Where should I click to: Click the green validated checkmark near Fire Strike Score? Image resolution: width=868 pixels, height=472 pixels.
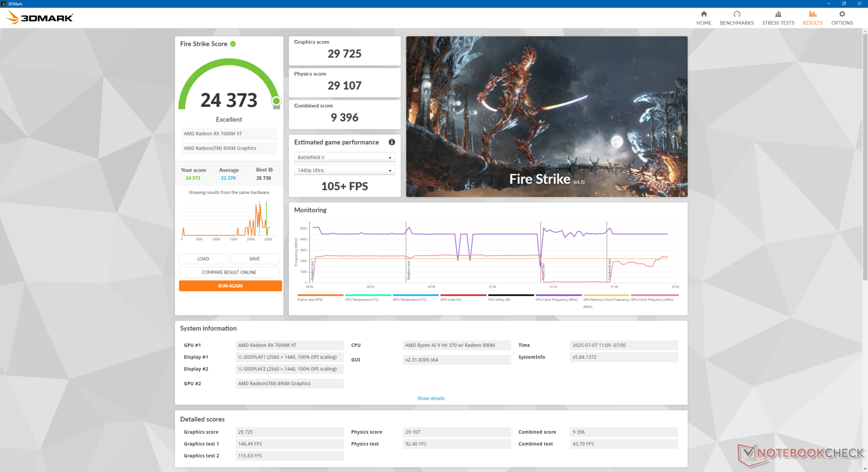pyautogui.click(x=233, y=44)
